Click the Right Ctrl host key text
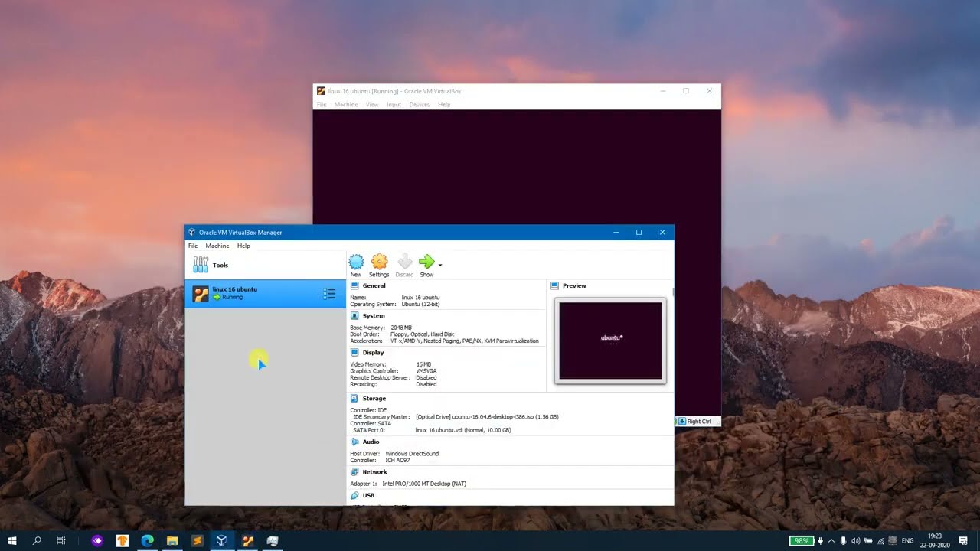This screenshot has width=980, height=551. (x=699, y=422)
